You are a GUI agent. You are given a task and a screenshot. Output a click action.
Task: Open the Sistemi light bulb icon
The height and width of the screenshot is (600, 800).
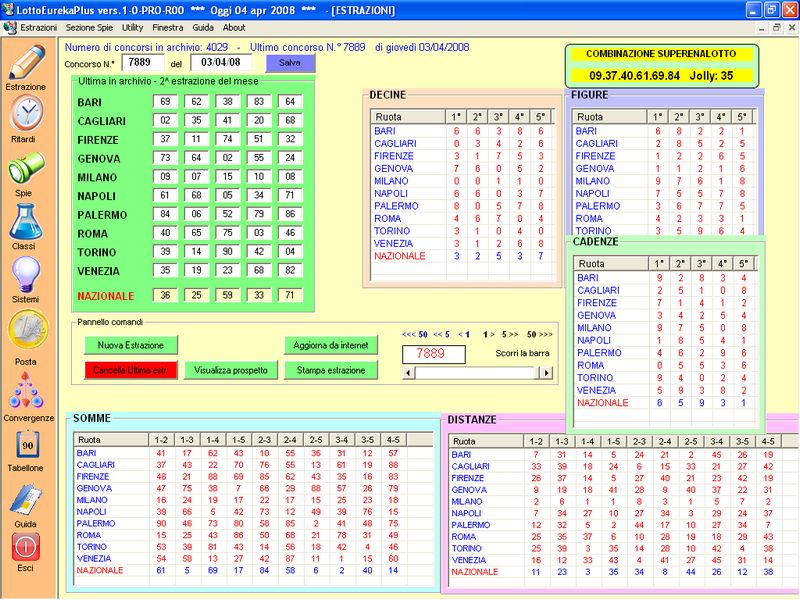[26, 274]
